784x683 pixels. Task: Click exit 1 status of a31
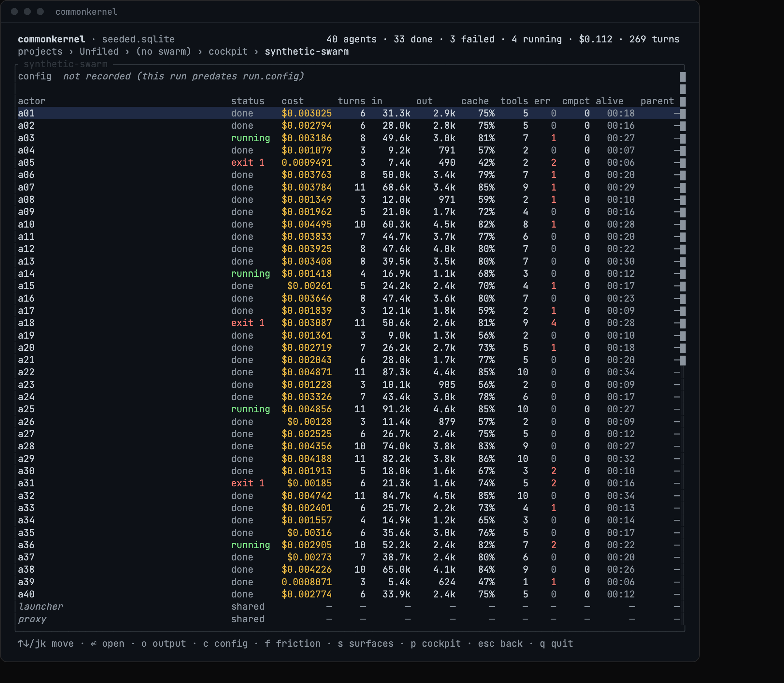[248, 483]
